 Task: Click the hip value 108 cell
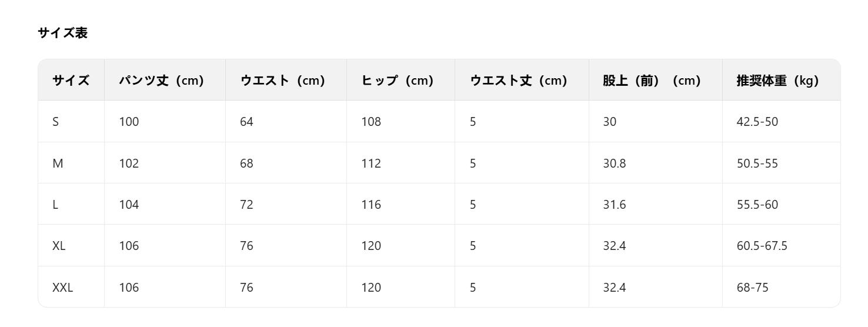(x=371, y=122)
